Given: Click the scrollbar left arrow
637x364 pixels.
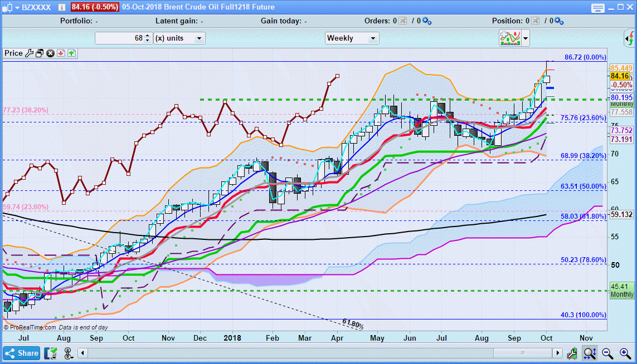Looking at the screenshot, I should 82,353.
